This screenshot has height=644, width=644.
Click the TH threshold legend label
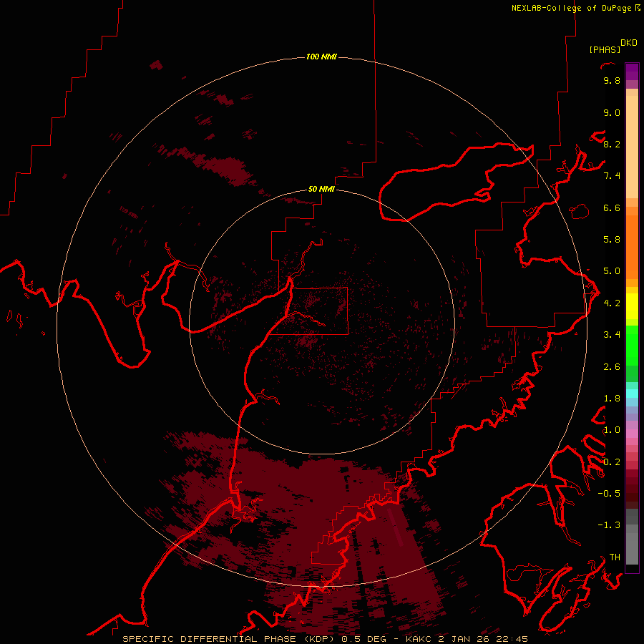[x=615, y=557]
